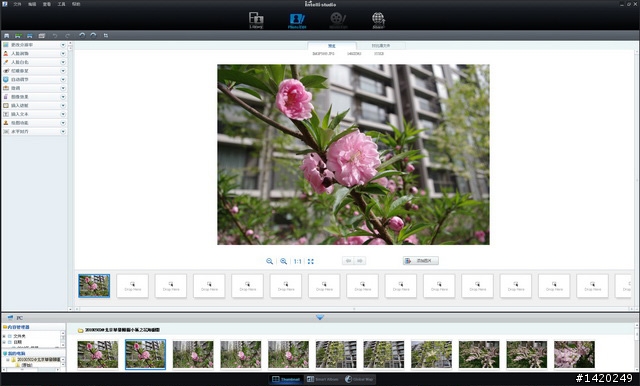Open the Library mode
Screen dimensions: 640x386
(256, 20)
